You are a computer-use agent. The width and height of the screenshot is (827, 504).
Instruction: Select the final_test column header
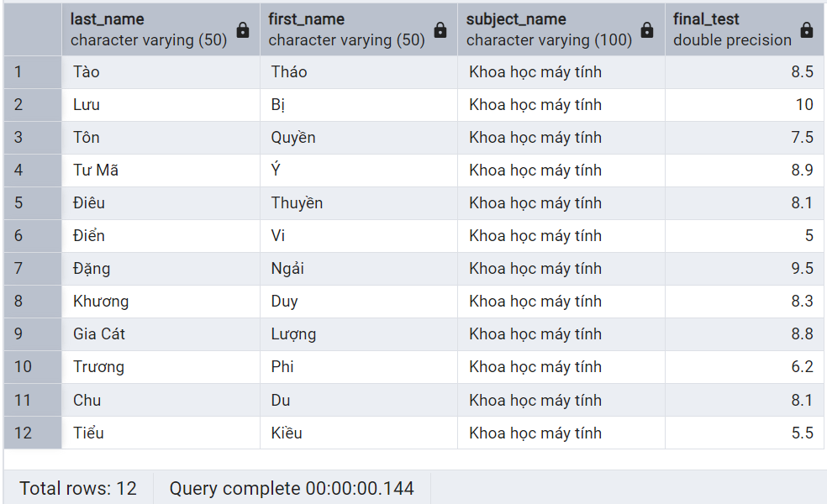coord(731,29)
